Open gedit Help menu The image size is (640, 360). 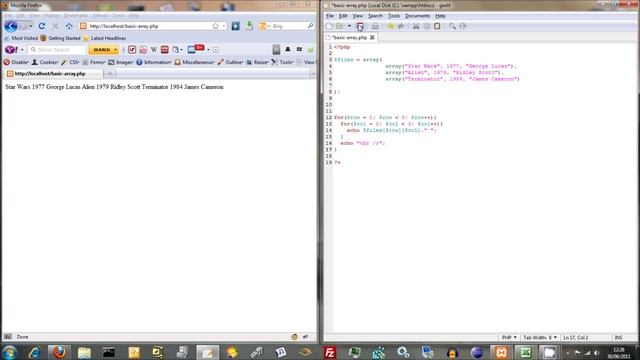[440, 16]
